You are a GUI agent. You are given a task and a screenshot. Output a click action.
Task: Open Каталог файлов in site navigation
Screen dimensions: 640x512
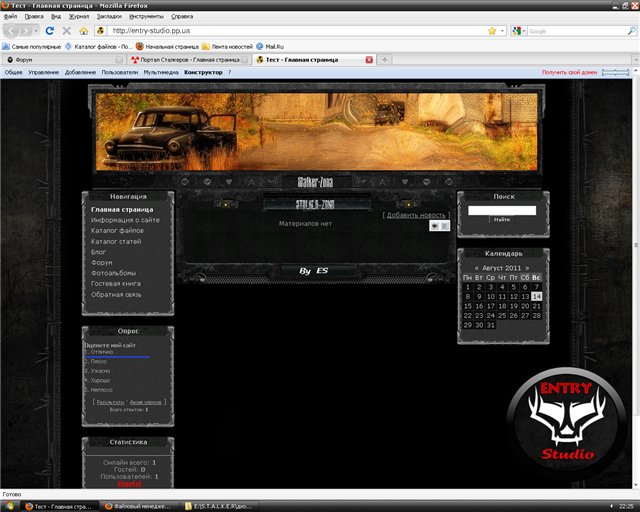[x=117, y=230]
